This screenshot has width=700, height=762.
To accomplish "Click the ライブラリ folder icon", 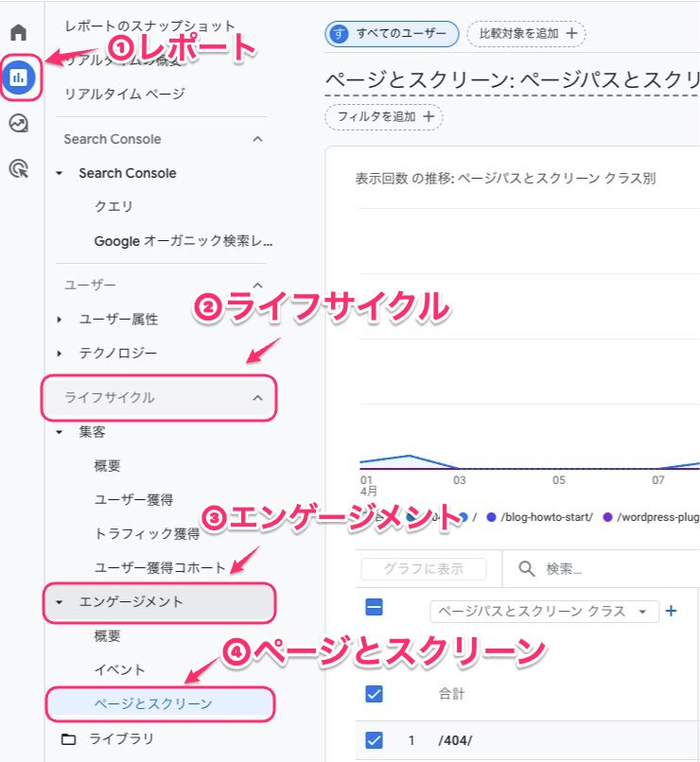I will tap(68, 738).
